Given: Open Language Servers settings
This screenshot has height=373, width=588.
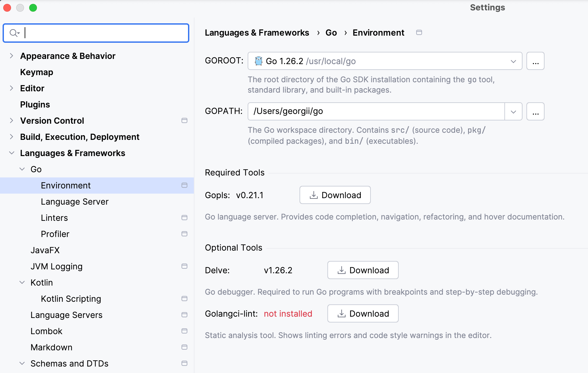Looking at the screenshot, I should click(66, 315).
